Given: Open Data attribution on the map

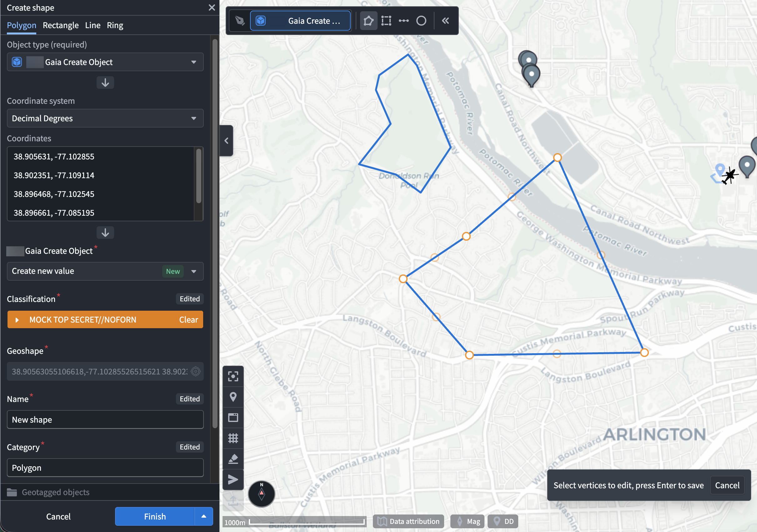Looking at the screenshot, I should [409, 521].
